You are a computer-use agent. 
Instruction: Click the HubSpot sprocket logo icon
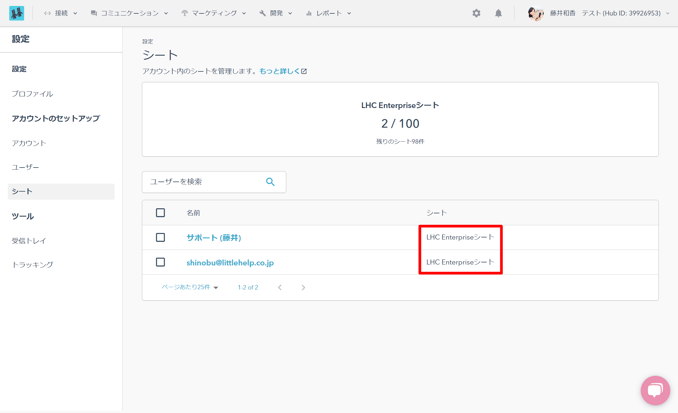coord(16,13)
